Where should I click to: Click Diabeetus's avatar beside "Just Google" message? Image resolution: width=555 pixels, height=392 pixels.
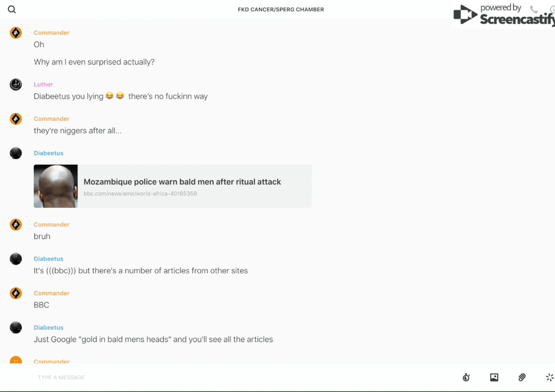[16, 328]
